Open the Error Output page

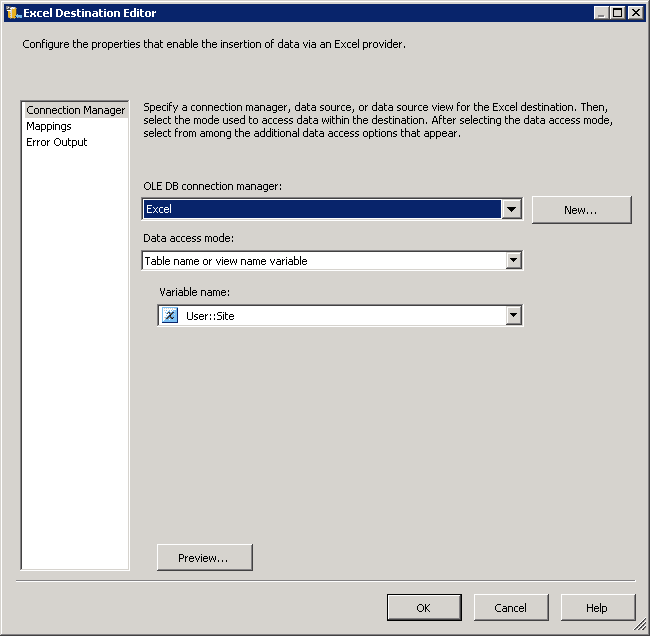pyautogui.click(x=56, y=142)
